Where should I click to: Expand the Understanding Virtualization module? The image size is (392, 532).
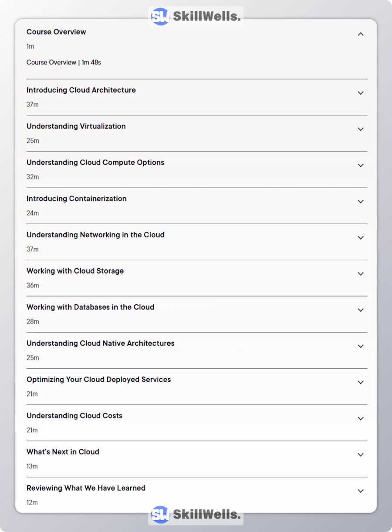tap(361, 129)
